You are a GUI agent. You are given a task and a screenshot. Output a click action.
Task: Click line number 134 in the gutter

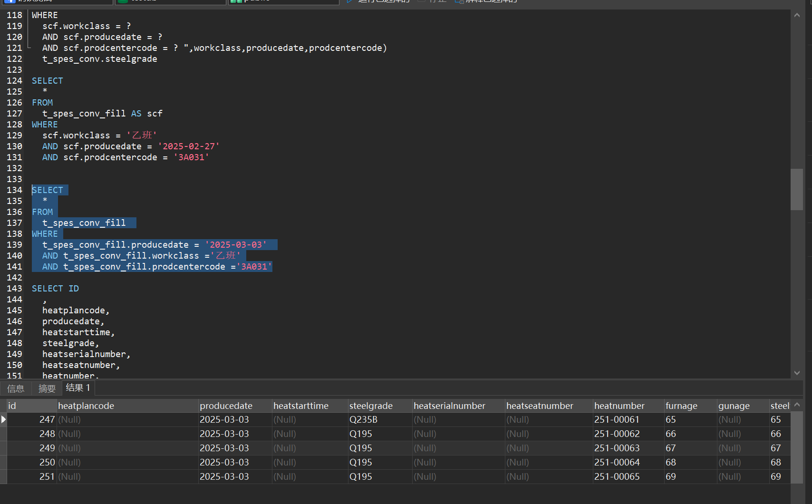14,190
